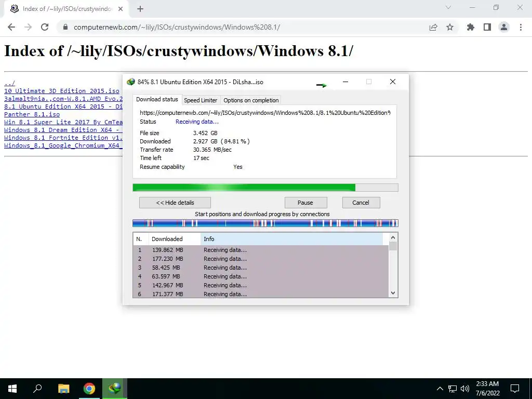Click the parent directory ../ link
The width and height of the screenshot is (532, 399).
[x=9, y=83]
